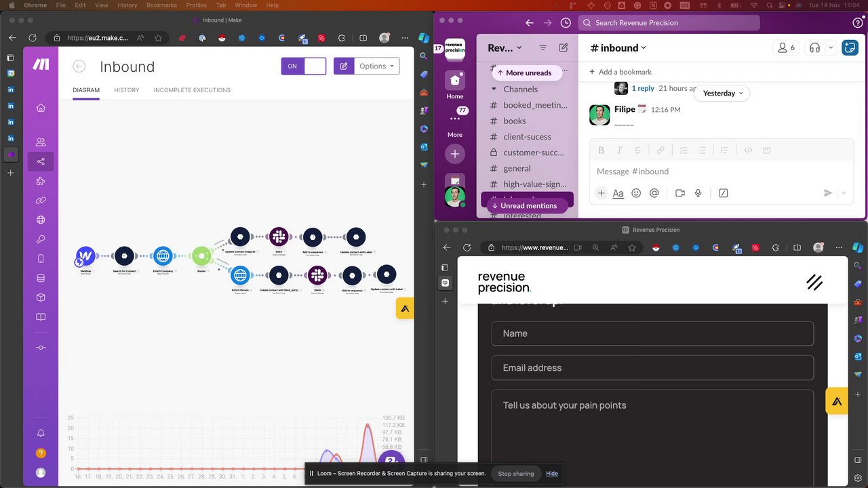868x488 pixels.
Task: Open the Team icon in Make sidebar
Action: tap(41, 142)
